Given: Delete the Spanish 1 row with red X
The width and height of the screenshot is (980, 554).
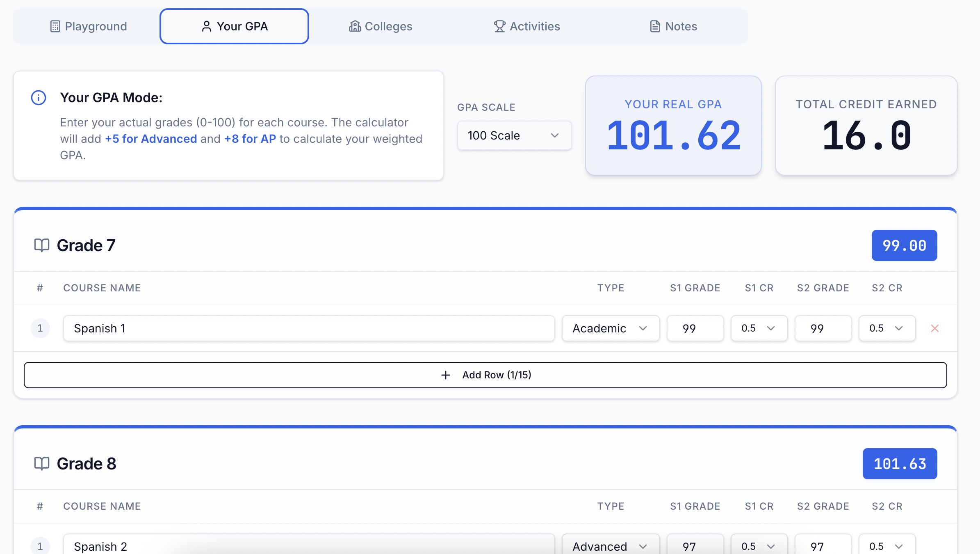Looking at the screenshot, I should 934,328.
